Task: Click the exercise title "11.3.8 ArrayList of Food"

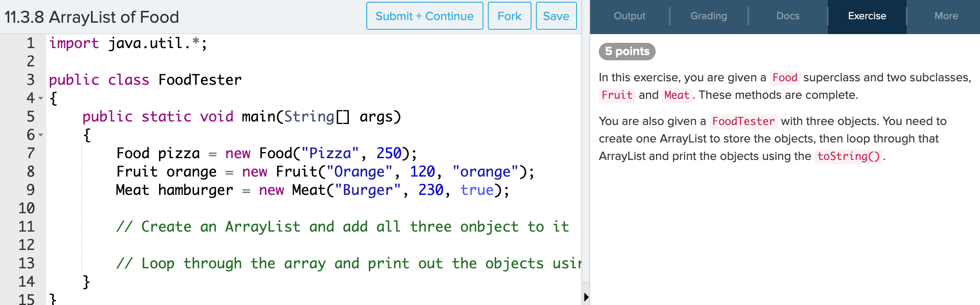Action: click(x=92, y=17)
